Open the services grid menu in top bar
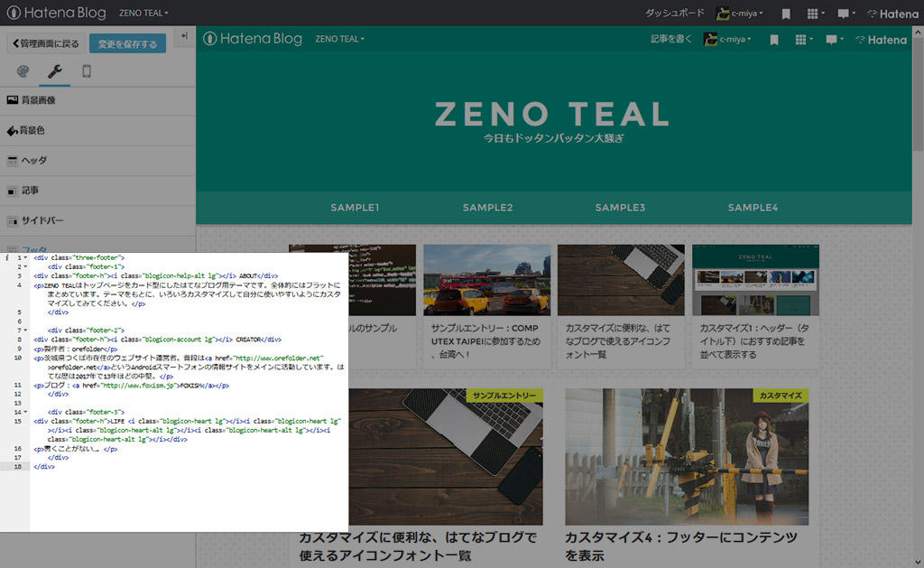The height and width of the screenshot is (568, 924). (x=815, y=14)
